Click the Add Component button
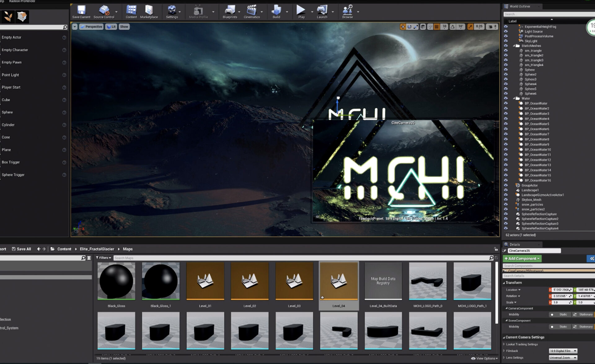The image size is (595, 364). (522, 258)
